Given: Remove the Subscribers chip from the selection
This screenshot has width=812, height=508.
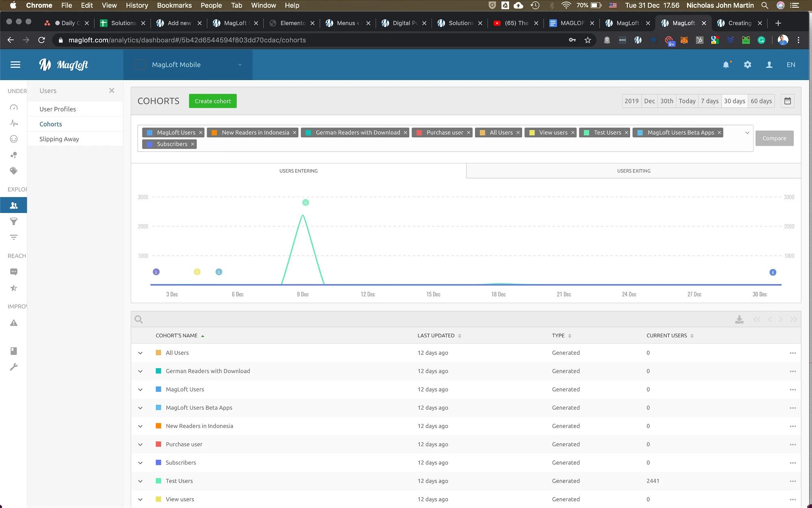Looking at the screenshot, I should click(192, 144).
